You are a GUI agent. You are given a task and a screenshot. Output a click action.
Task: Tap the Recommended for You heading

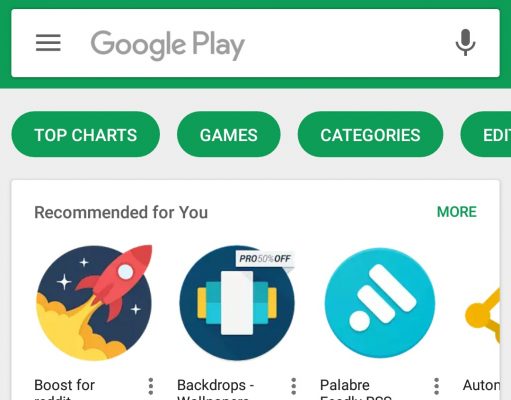(x=121, y=212)
